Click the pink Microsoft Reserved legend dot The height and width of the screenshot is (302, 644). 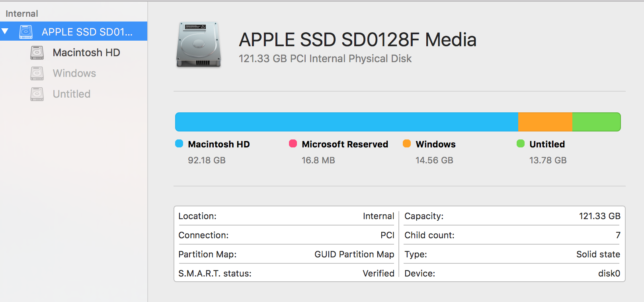tap(293, 144)
